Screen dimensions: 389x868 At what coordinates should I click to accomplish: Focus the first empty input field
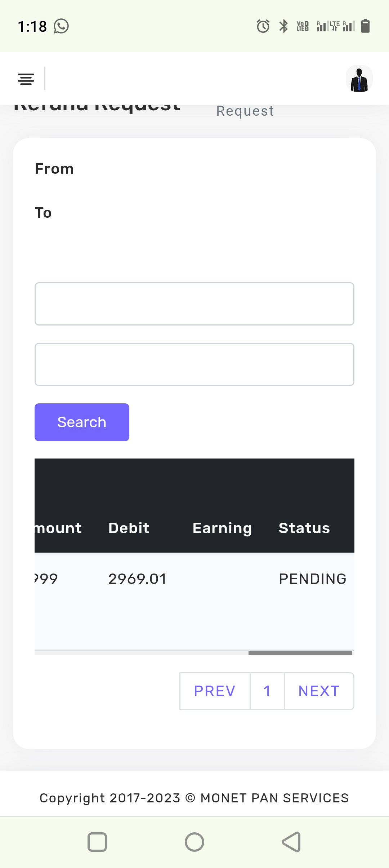tap(194, 304)
